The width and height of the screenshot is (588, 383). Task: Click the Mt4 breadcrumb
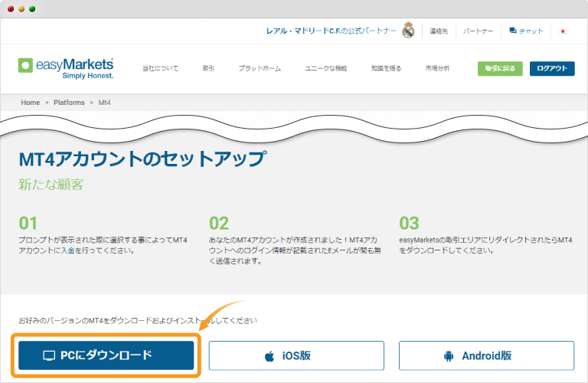click(x=104, y=103)
